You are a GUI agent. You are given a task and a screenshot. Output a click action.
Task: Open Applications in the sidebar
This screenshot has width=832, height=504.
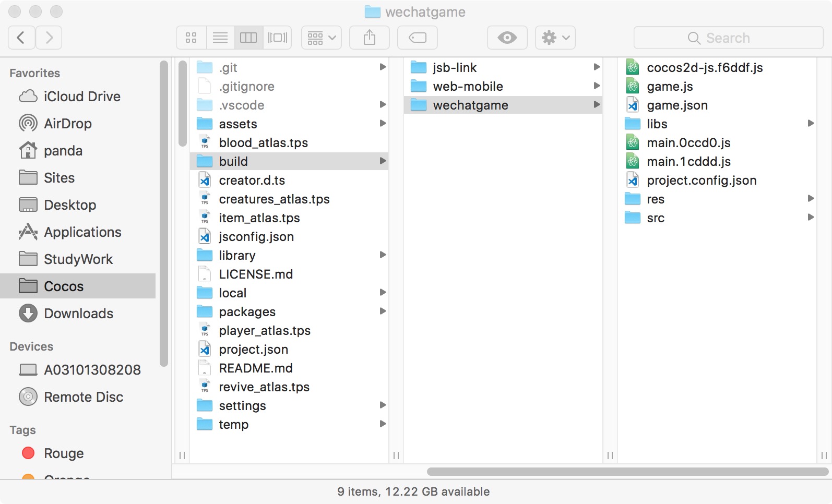[78, 232]
